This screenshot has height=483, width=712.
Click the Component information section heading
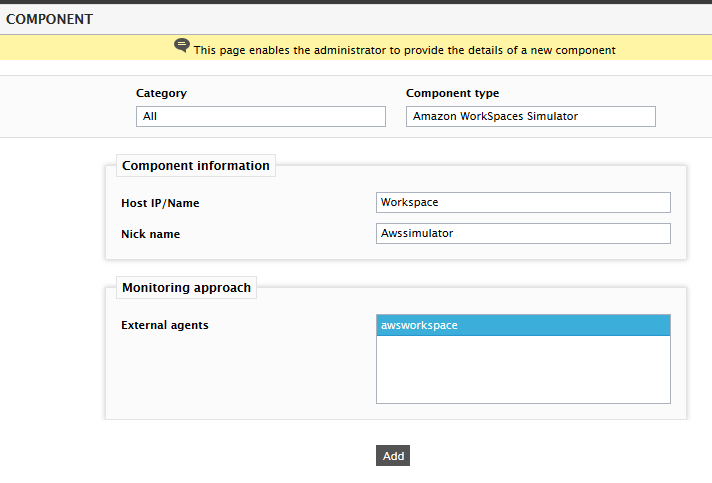coord(196,166)
